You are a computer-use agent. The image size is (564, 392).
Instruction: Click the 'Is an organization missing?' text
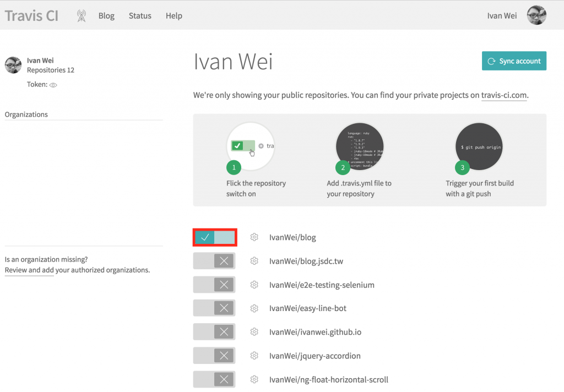coord(46,259)
